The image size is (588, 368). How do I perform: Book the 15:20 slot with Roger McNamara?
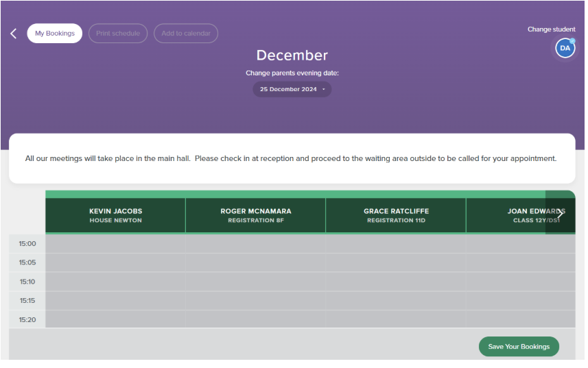point(255,319)
